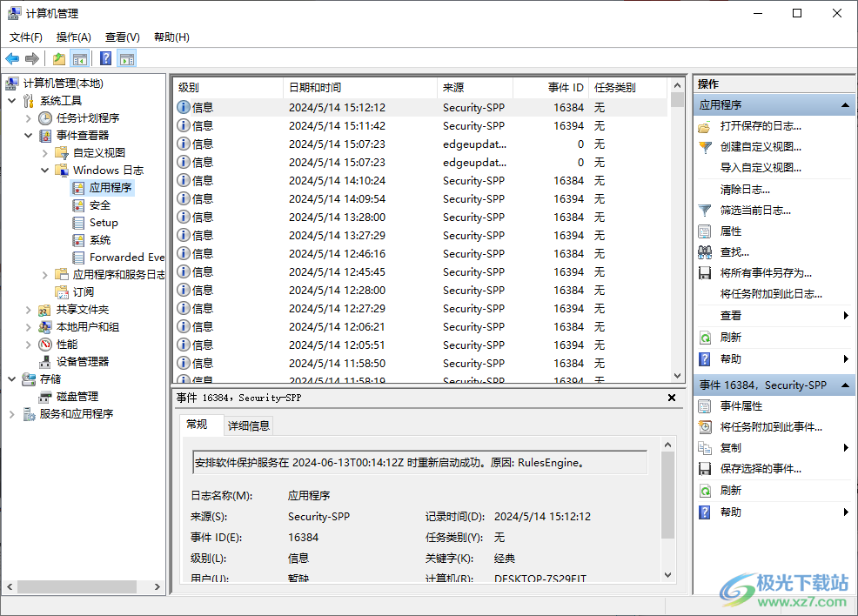Select 订阅 in tree

click(x=84, y=292)
